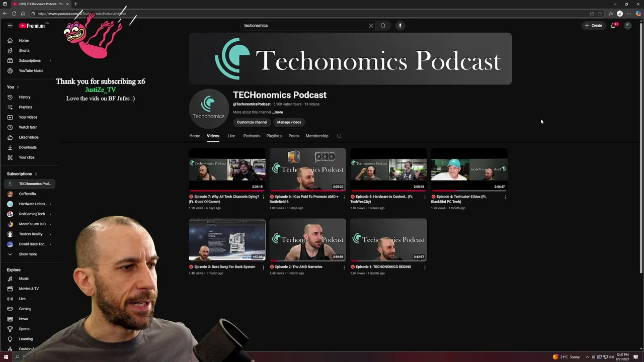Click the search magnifier button

[383, 26]
